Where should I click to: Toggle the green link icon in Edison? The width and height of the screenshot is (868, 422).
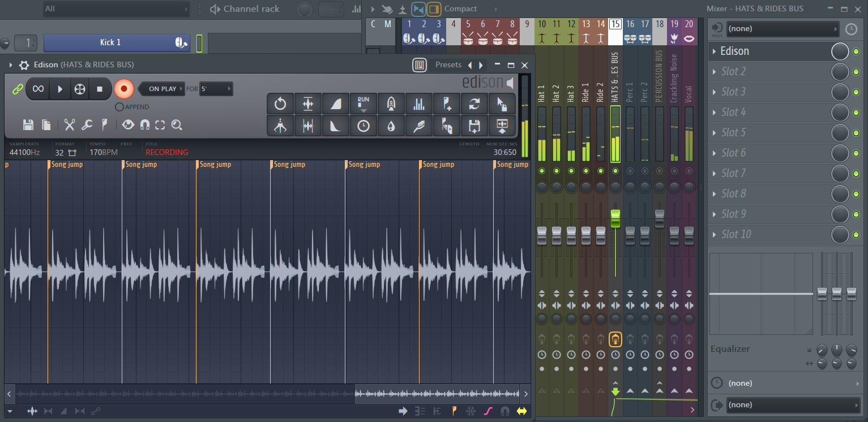coord(18,89)
